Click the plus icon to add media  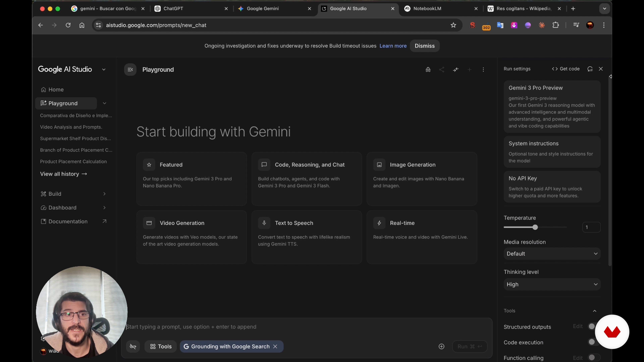click(x=442, y=347)
